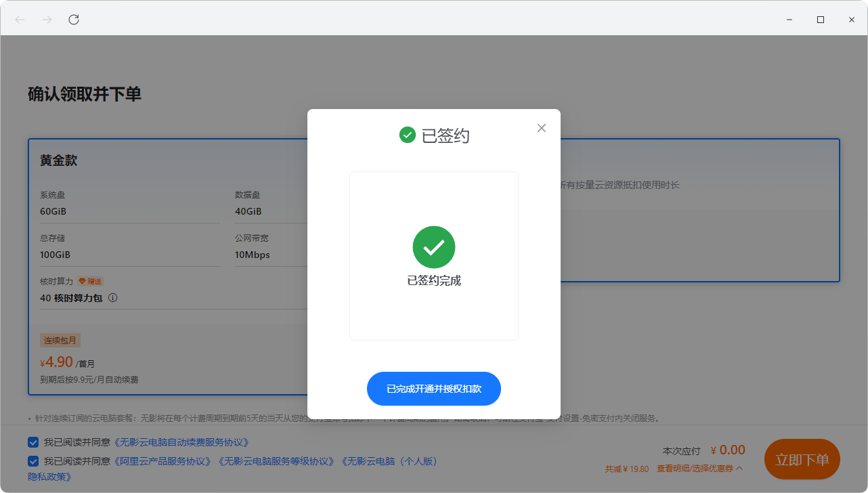The height and width of the screenshot is (493, 868).
Task: Click the 赠送 gift badge
Action: 91,281
